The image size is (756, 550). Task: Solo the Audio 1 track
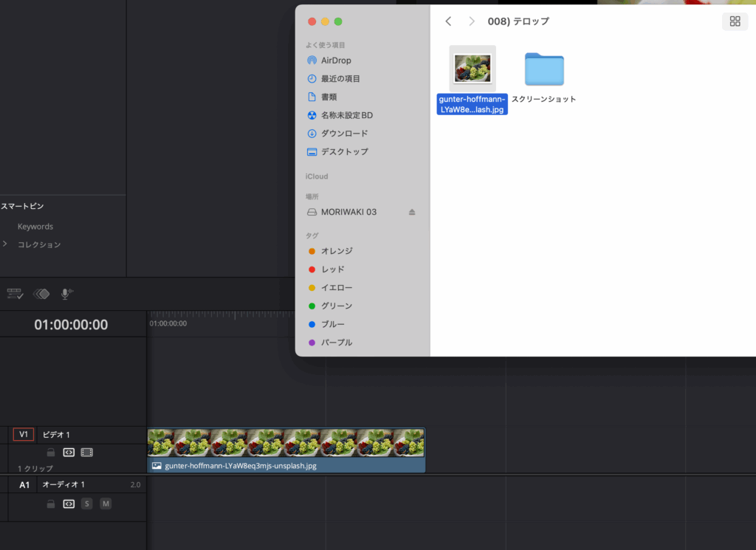point(86,503)
